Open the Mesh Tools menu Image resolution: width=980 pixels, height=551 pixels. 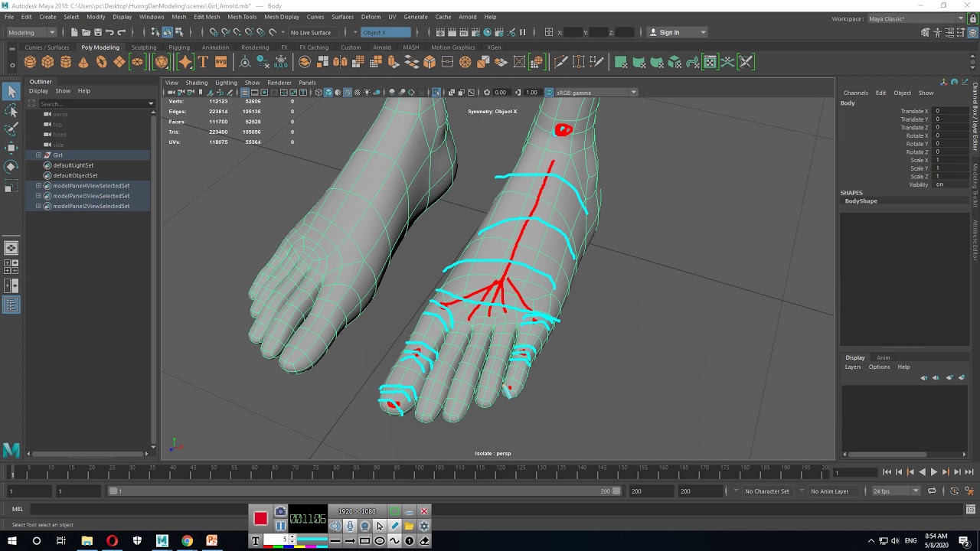(242, 17)
